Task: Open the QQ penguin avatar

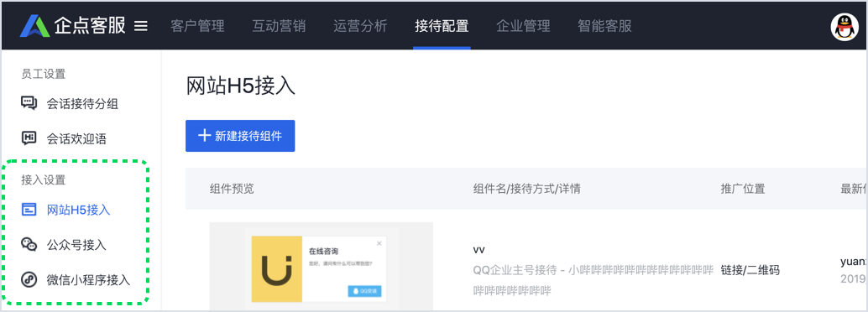Action: [844, 27]
